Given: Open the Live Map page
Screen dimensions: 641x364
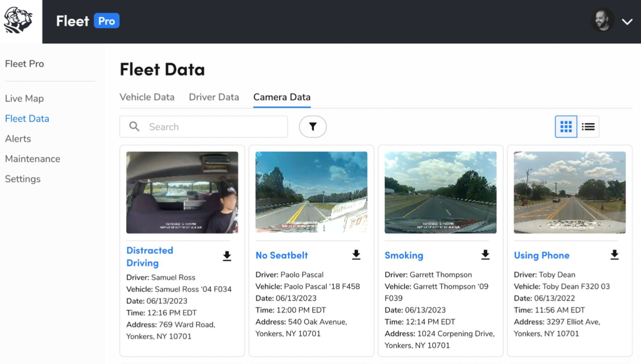Looking at the screenshot, I should pyautogui.click(x=24, y=98).
